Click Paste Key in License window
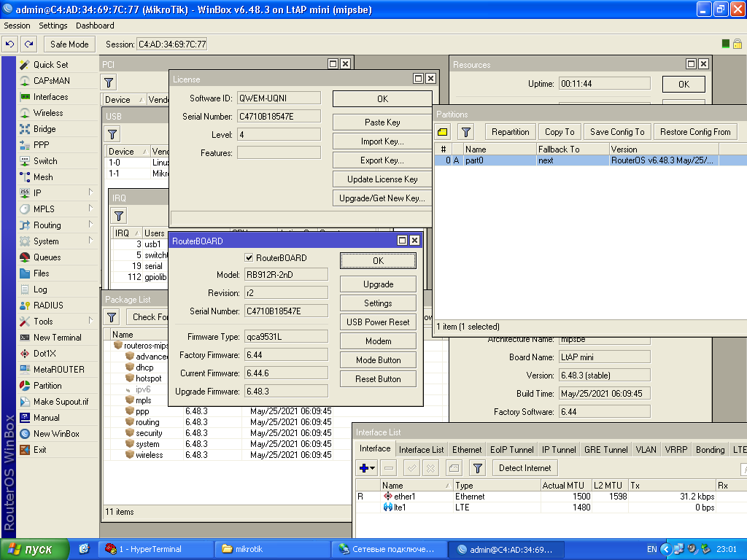 (x=382, y=122)
